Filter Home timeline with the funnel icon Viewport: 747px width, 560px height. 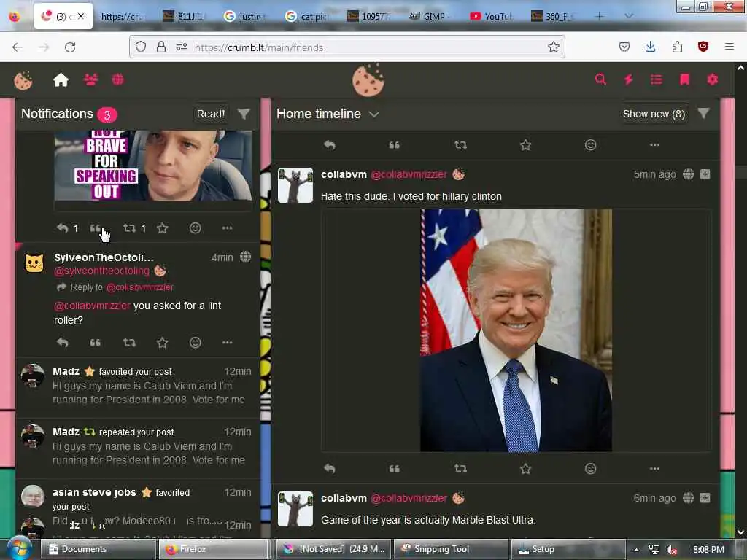704,113
